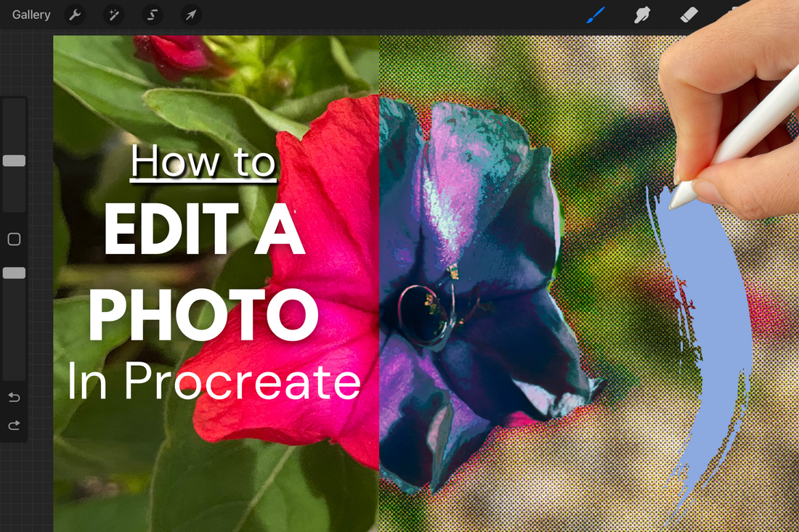Image resolution: width=799 pixels, height=532 pixels.
Task: Switch to the Smudge tool
Action: [x=642, y=15]
